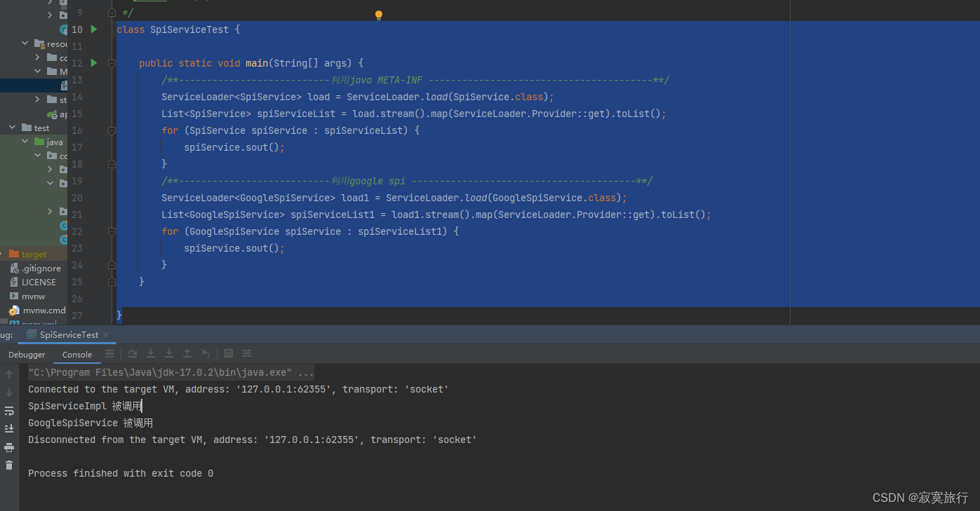Select mvnw file in project tree
The width and height of the screenshot is (980, 511).
click(x=33, y=297)
